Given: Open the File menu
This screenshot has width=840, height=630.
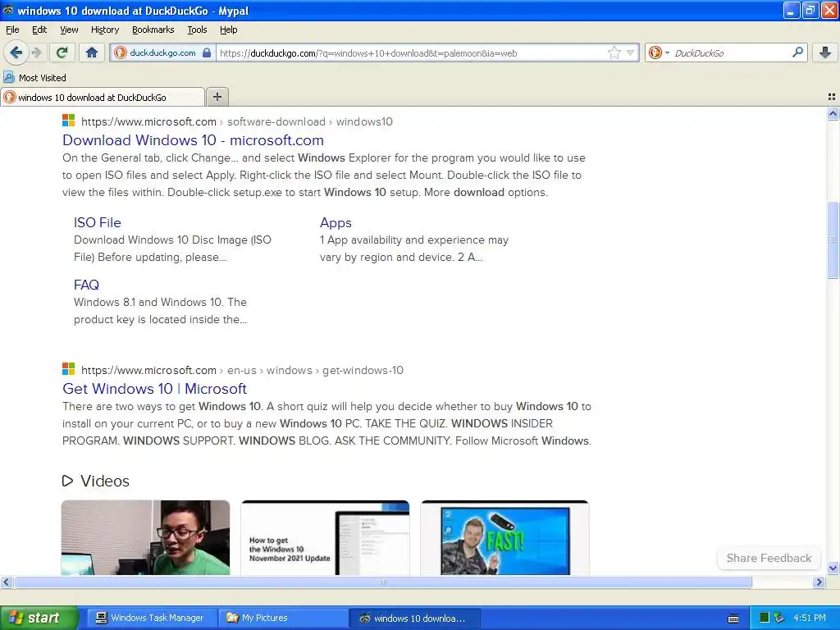Looking at the screenshot, I should (x=12, y=30).
